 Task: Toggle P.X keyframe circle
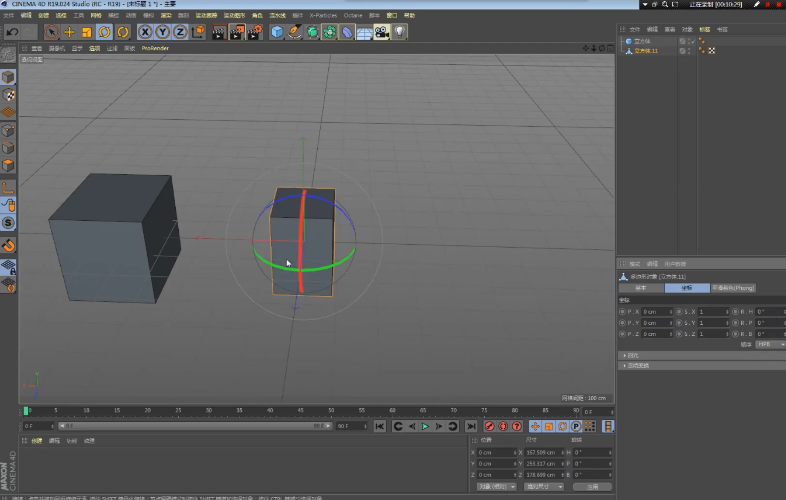(x=622, y=311)
